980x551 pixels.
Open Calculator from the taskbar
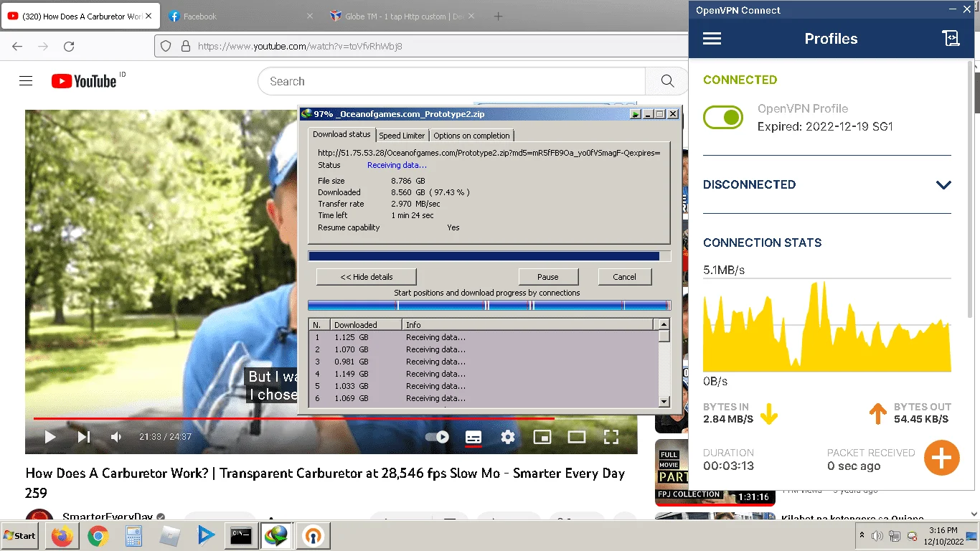coord(133,536)
